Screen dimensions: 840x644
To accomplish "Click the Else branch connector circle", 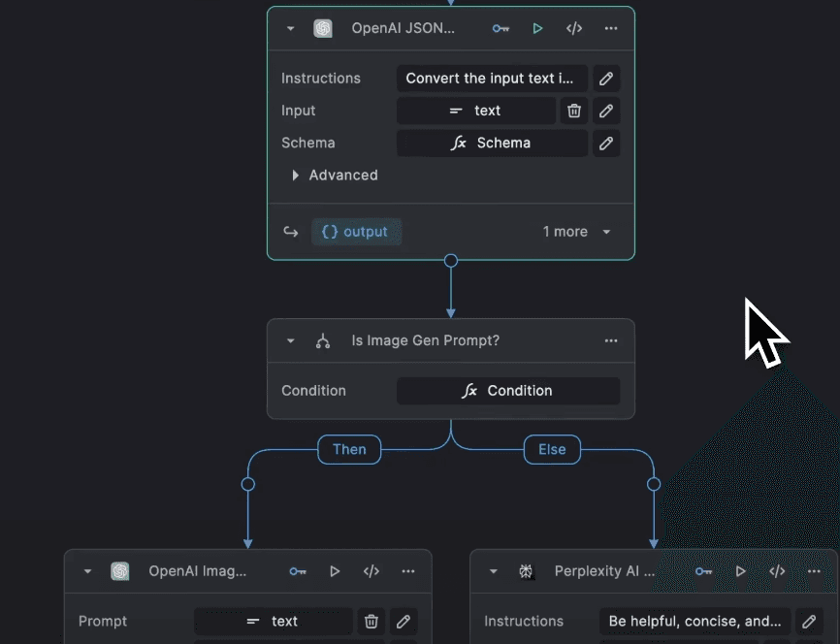I will coord(654,484).
